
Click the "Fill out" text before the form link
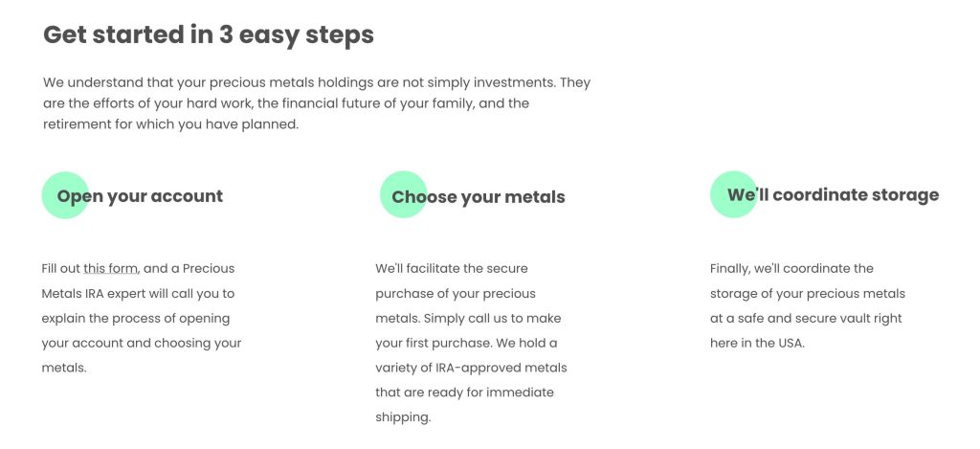60,268
